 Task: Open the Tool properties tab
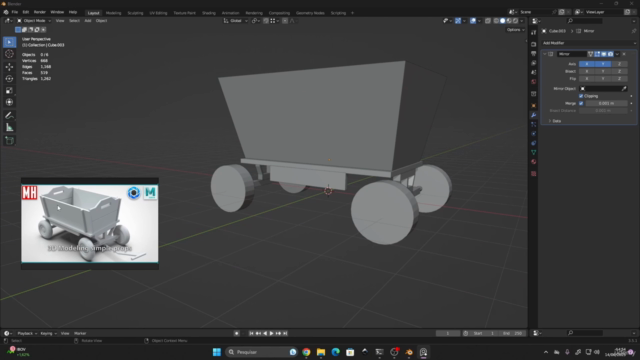[x=533, y=33]
